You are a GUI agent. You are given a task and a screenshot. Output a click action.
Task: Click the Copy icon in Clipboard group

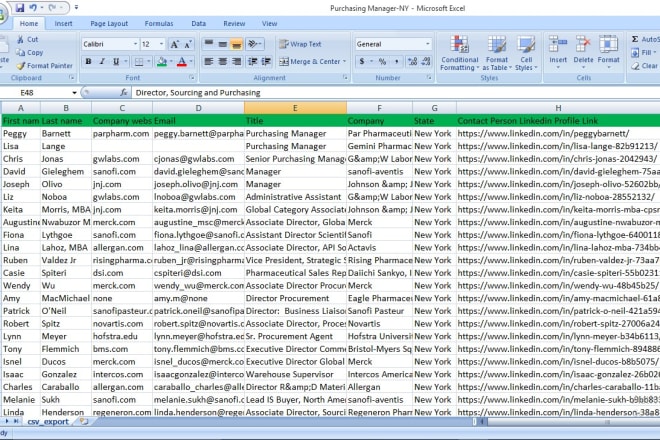tap(20, 52)
